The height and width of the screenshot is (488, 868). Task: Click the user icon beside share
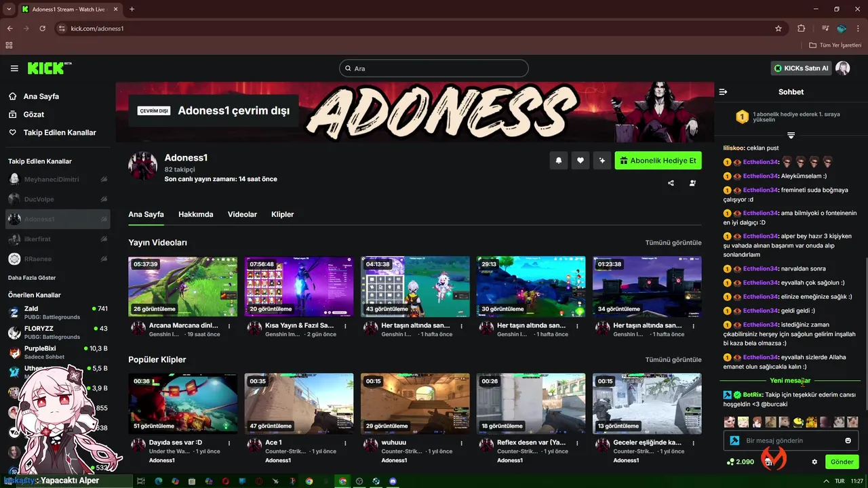692,183
